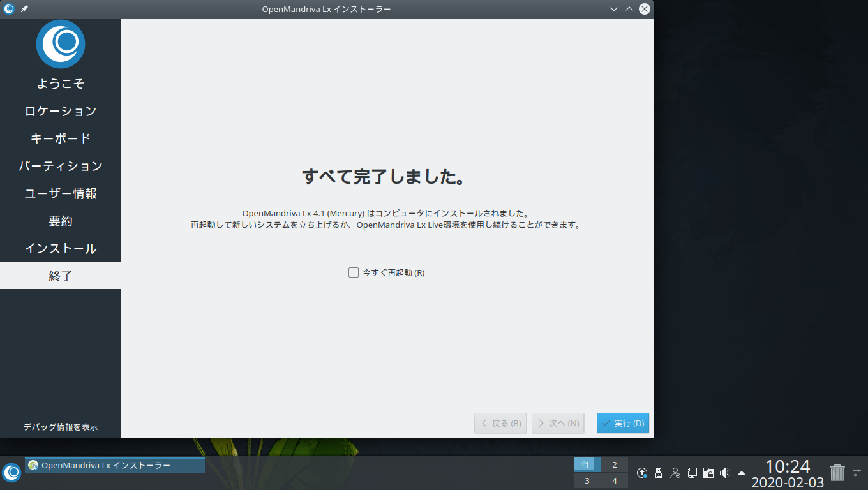Select the パーティション step in sidebar
The image size is (868, 490).
(61, 166)
